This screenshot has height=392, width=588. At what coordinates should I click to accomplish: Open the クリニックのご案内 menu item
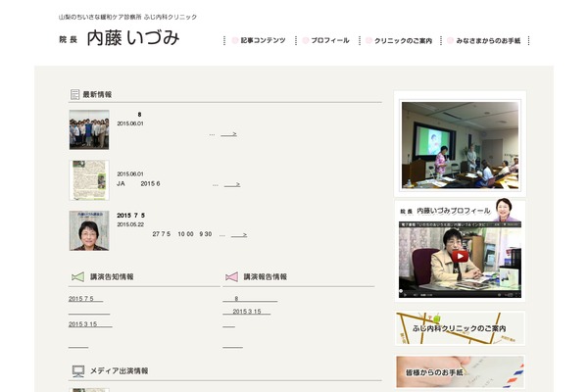tap(399, 40)
